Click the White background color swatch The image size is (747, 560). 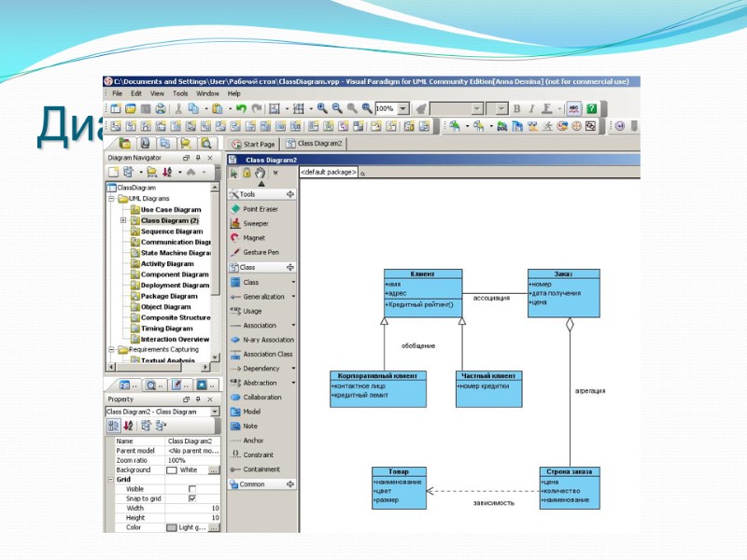click(172, 470)
